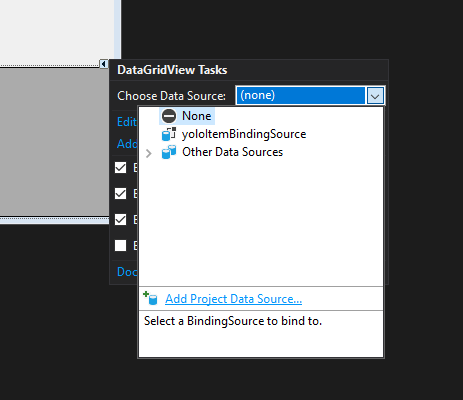Toggle the second checked task checkbox
This screenshot has width=463, height=400.
(120, 193)
